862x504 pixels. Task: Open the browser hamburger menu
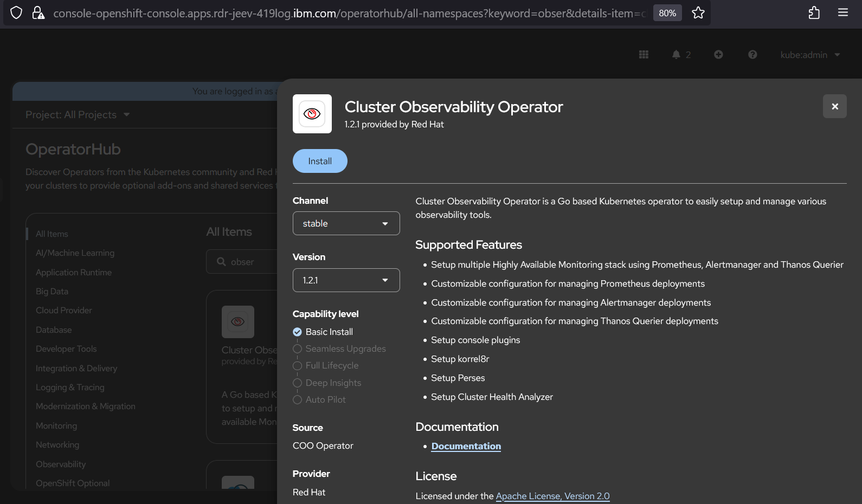tap(843, 12)
